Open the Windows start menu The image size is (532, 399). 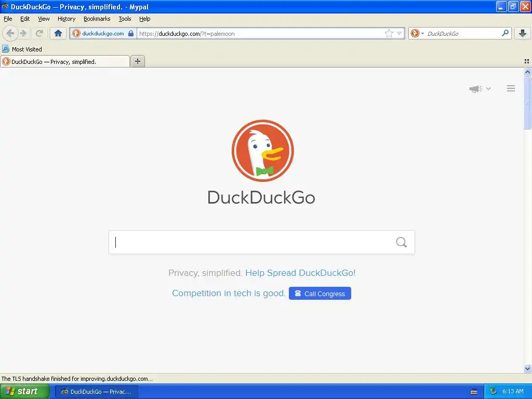24,391
